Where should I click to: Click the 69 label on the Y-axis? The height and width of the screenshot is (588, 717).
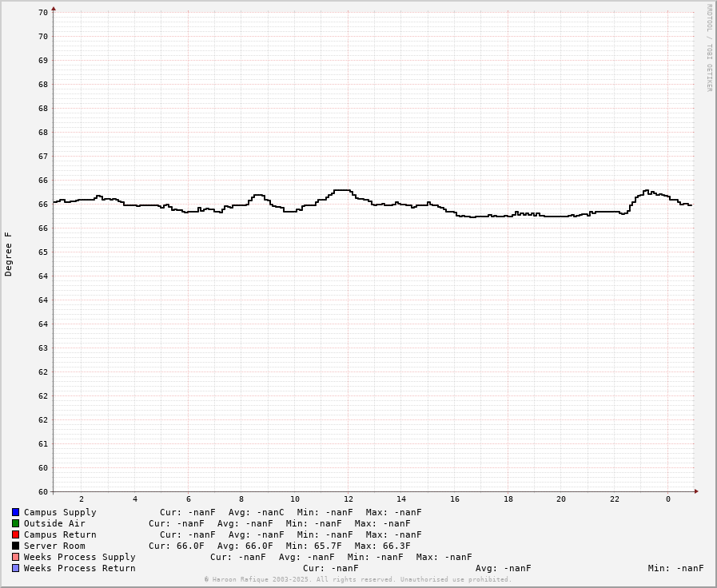(x=43, y=60)
